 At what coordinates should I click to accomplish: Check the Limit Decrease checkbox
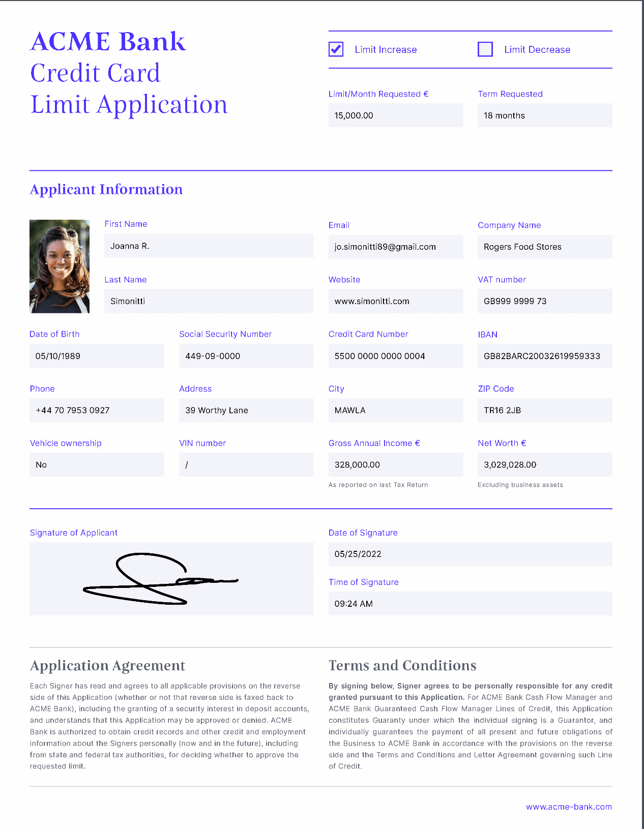tap(485, 49)
